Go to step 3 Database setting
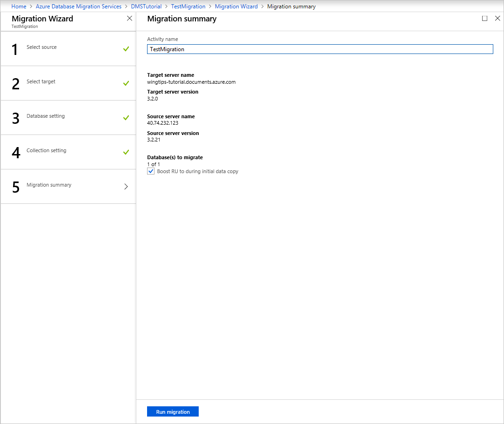Screen dimensions: 504x424 click(68, 118)
